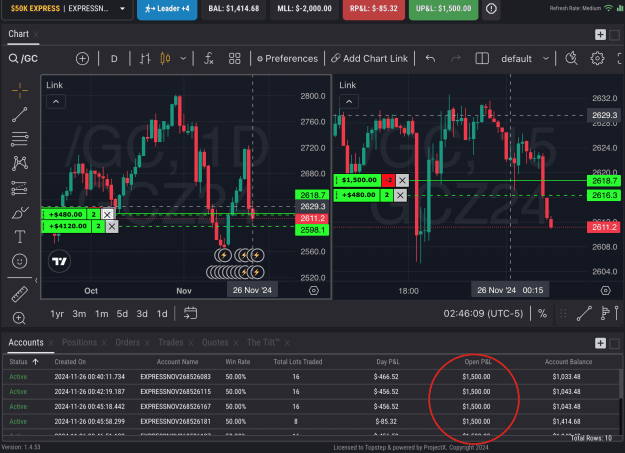Click the /GC symbol search field
This screenshot has width=625, height=453.
(x=23, y=59)
